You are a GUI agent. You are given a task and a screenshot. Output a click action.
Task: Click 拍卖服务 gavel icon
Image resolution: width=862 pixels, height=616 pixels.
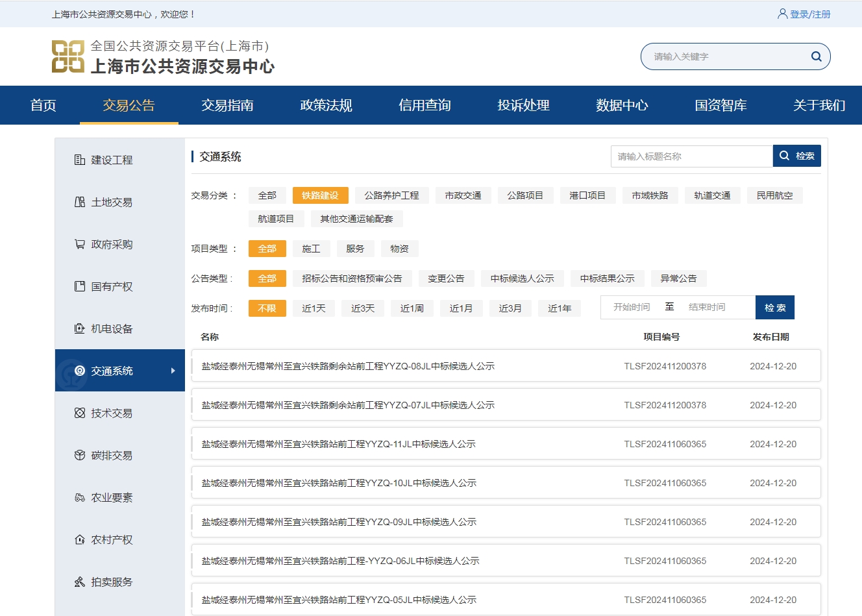(x=80, y=582)
